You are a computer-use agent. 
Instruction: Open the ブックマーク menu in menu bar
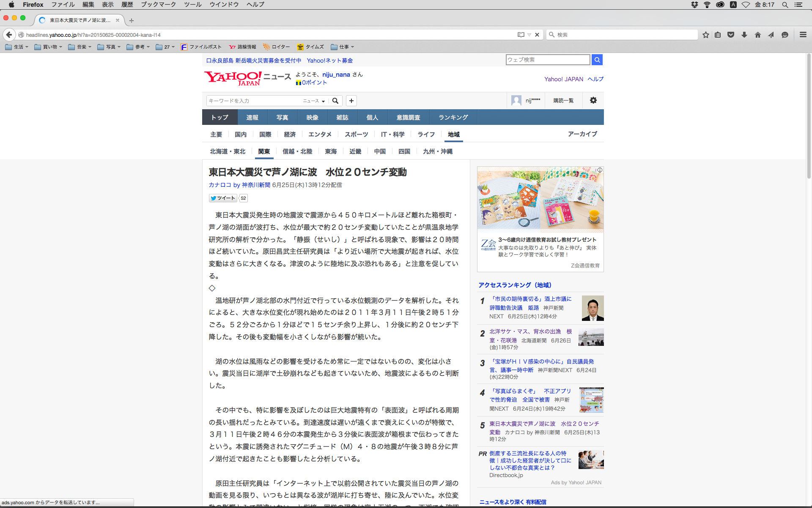158,5
